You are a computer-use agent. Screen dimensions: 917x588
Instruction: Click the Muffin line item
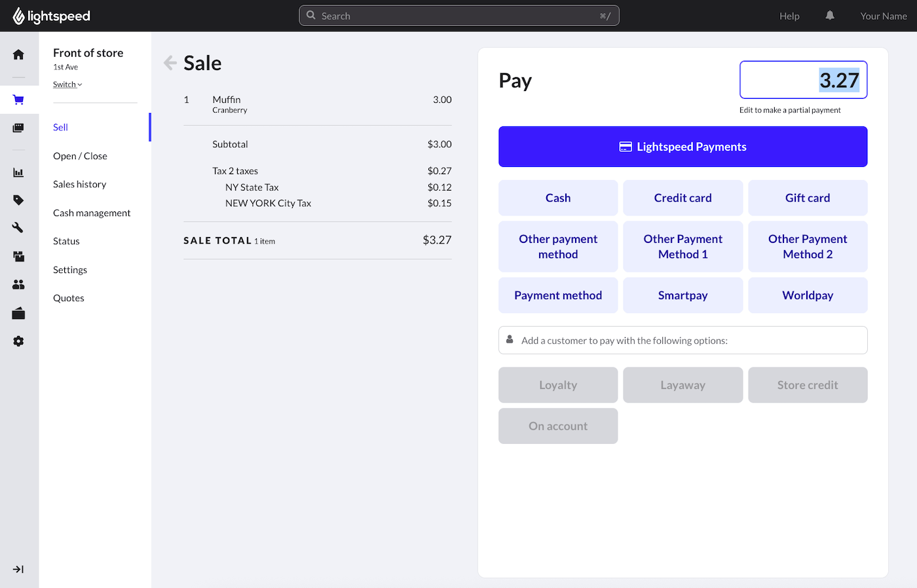pyautogui.click(x=318, y=104)
